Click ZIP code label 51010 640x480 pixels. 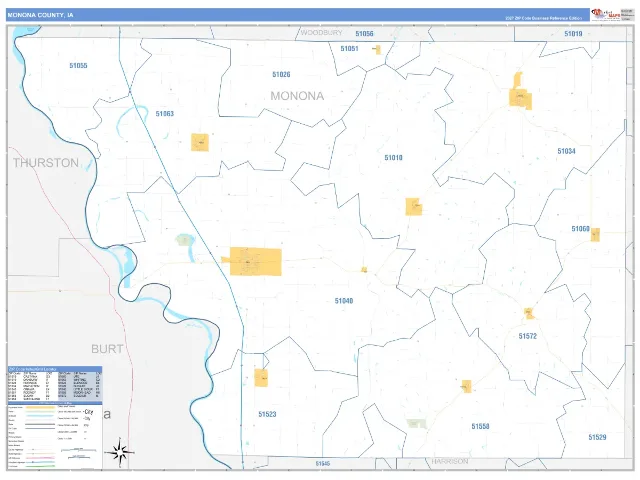pyautogui.click(x=393, y=158)
